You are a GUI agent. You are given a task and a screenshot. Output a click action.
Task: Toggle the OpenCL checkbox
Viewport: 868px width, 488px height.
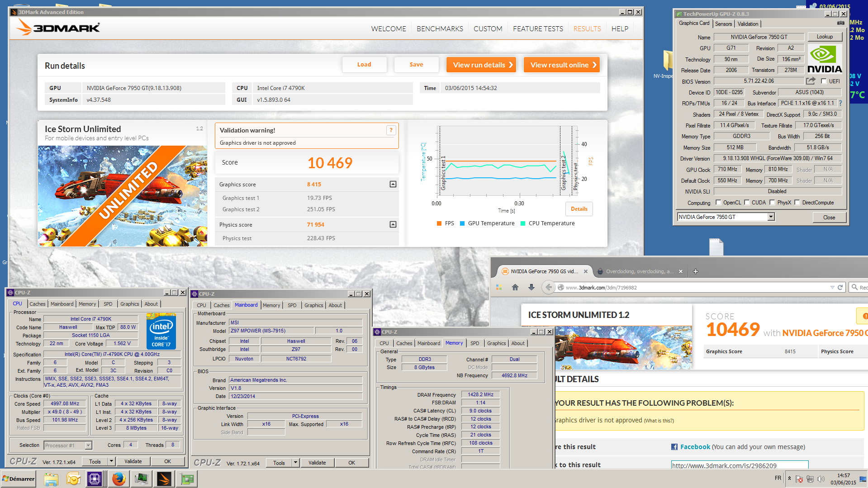coord(718,203)
